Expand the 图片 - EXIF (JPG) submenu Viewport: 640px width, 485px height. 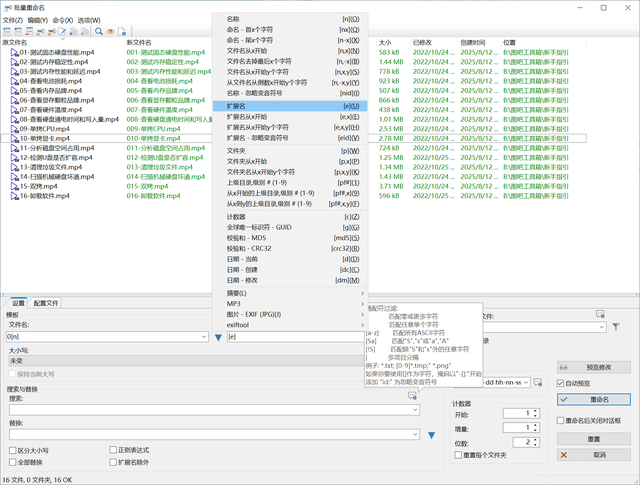coord(291,314)
